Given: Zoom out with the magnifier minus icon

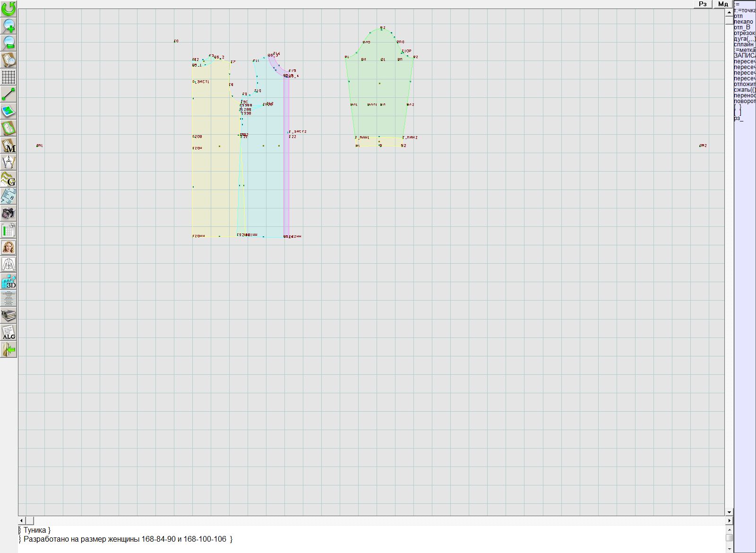Looking at the screenshot, I should [x=9, y=43].
